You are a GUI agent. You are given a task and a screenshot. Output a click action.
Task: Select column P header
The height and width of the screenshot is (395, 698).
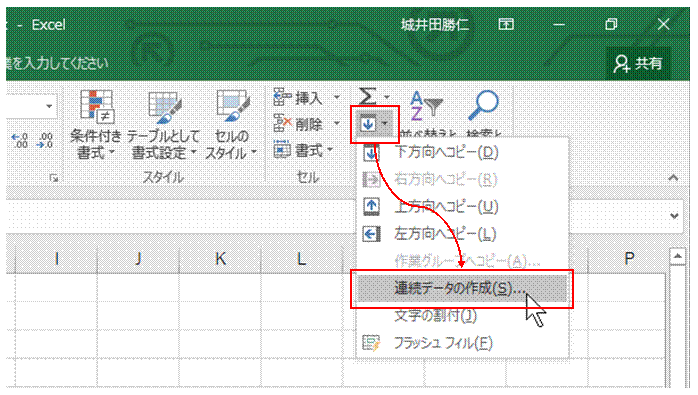(628, 259)
